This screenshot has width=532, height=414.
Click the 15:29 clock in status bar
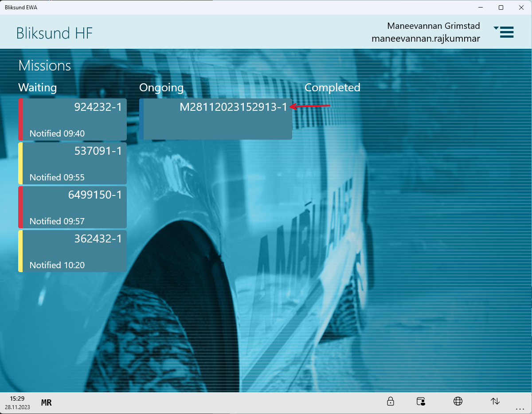[x=17, y=399]
